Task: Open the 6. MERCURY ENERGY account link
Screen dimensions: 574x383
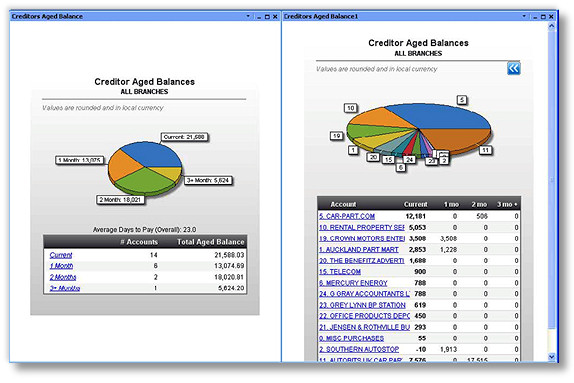Action: 353,283
